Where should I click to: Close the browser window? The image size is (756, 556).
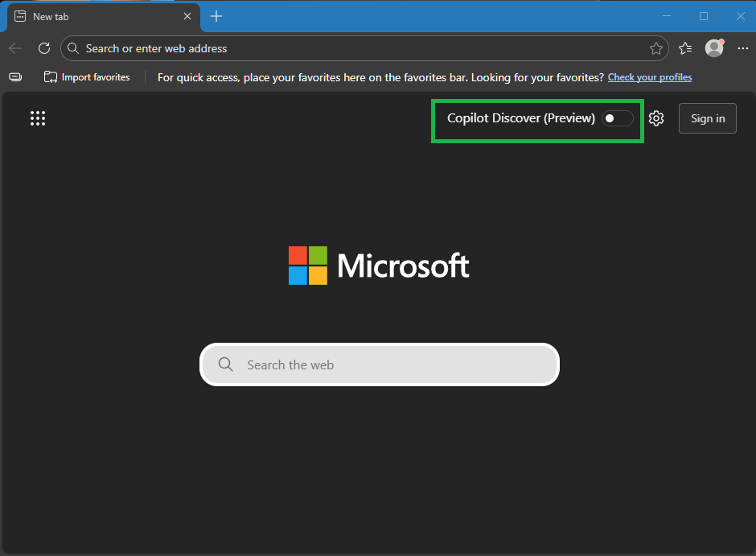pos(741,16)
